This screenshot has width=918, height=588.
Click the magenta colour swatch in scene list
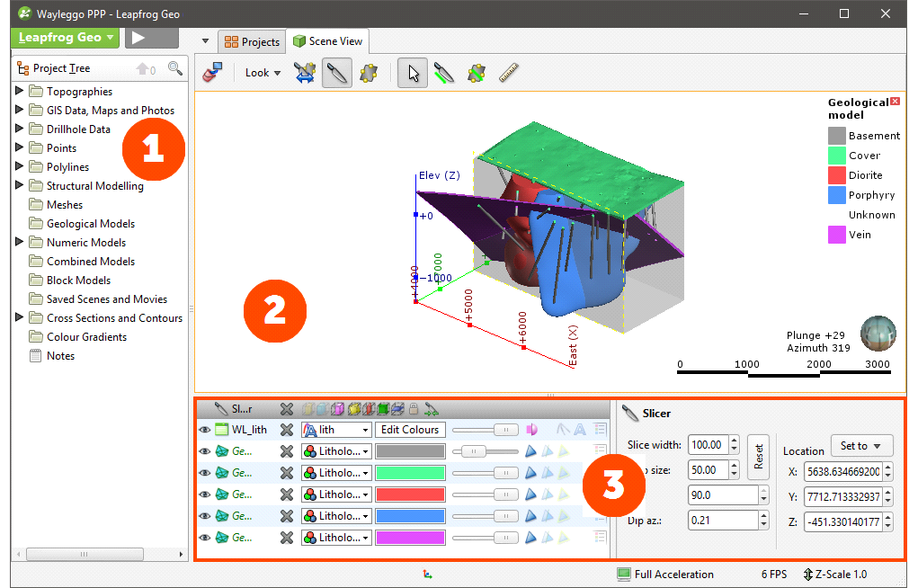410,538
